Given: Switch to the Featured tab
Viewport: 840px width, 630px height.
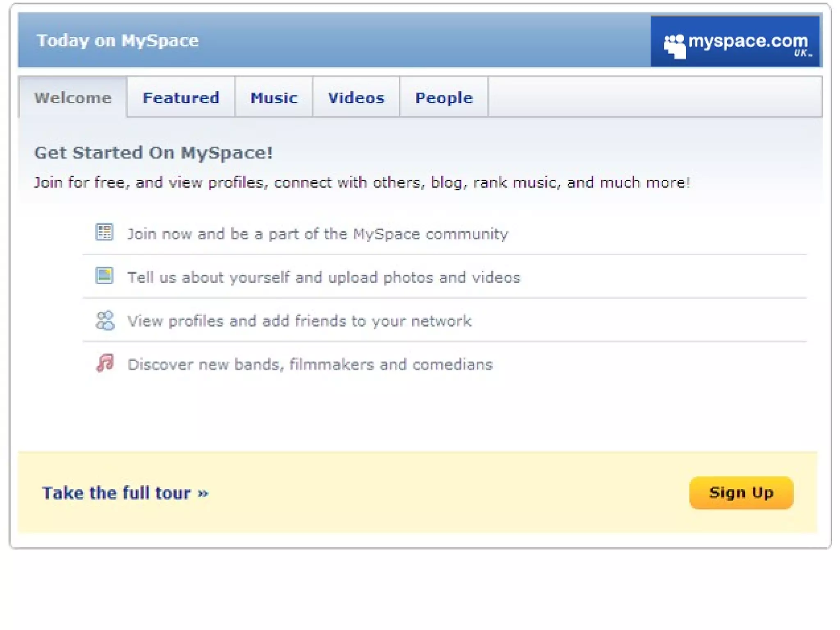Looking at the screenshot, I should click(181, 98).
